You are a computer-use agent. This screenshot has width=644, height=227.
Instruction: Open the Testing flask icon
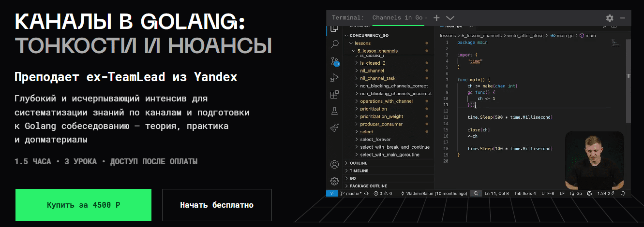(334, 111)
